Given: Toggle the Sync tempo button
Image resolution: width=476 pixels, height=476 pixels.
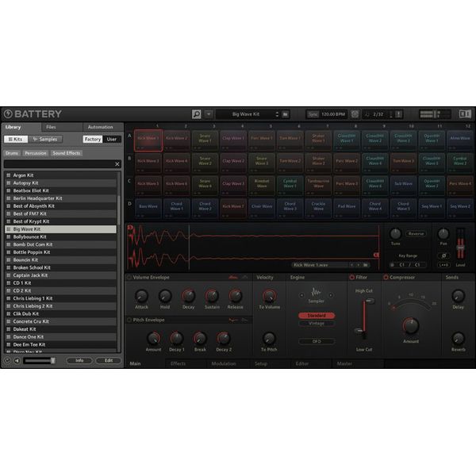Looking at the screenshot, I should (x=313, y=114).
